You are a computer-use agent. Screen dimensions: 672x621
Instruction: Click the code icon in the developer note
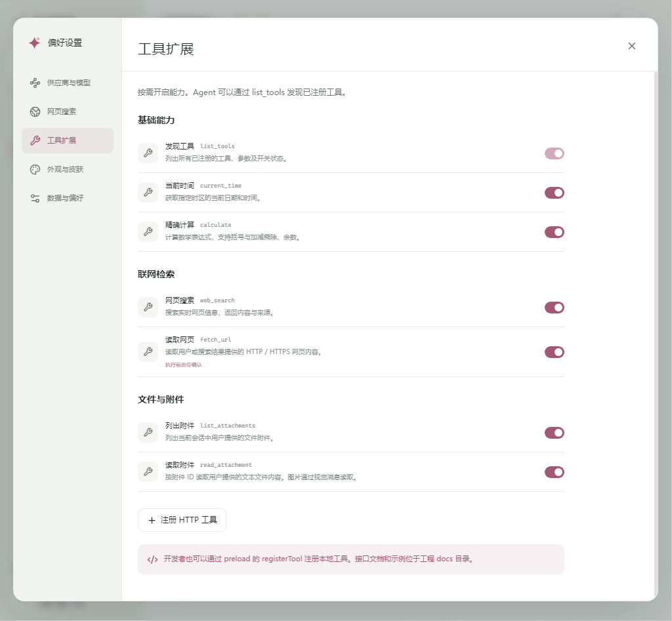click(152, 559)
